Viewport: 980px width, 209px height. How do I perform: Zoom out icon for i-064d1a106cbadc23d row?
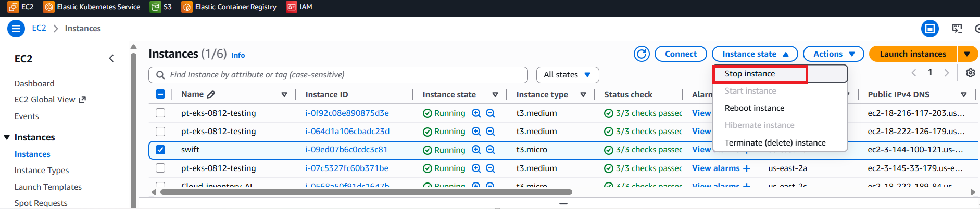click(490, 132)
